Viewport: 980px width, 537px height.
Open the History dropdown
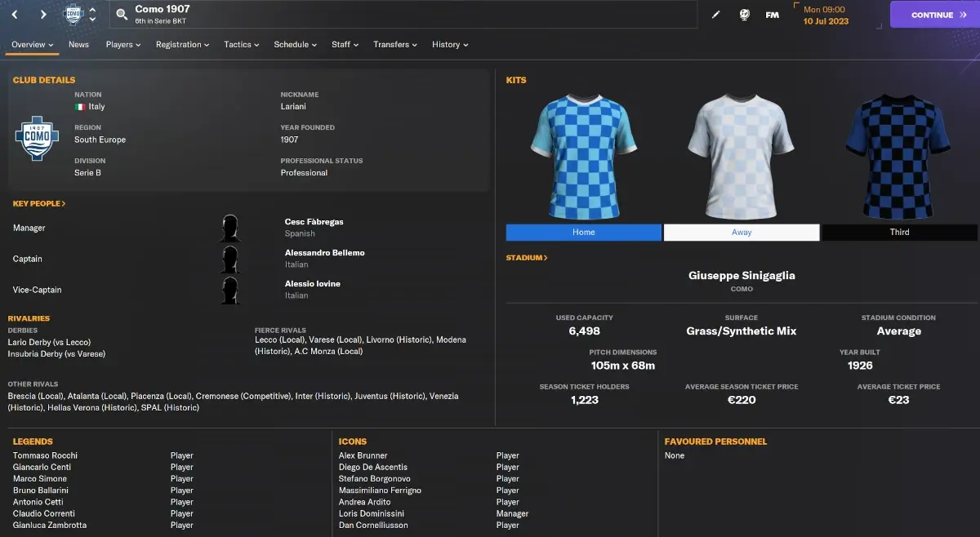[x=450, y=45]
